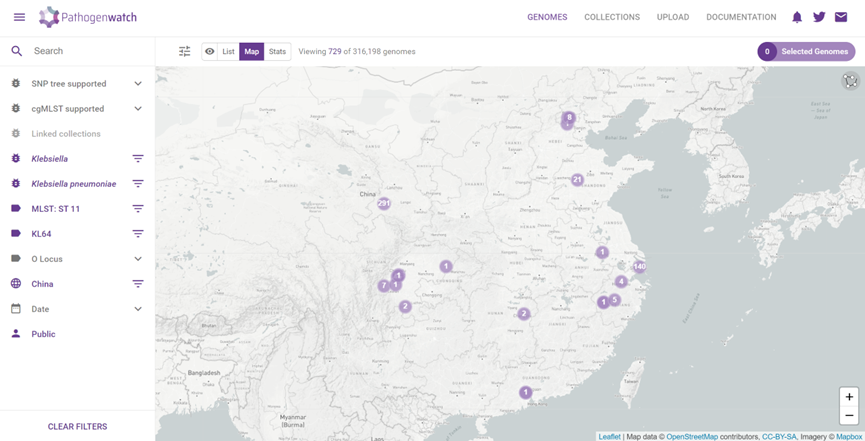
Task: Click the CLEAR FILTERS button
Action: click(x=77, y=427)
